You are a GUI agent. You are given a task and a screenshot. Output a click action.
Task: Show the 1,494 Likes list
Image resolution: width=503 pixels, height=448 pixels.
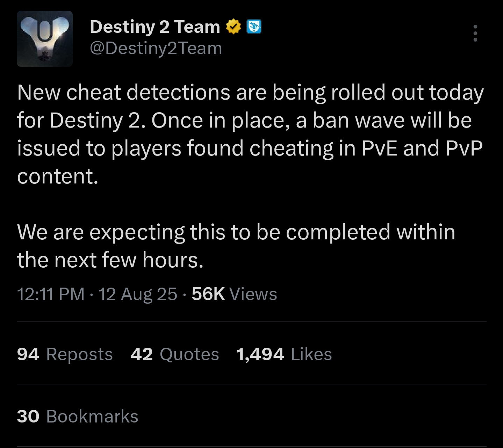point(284,354)
